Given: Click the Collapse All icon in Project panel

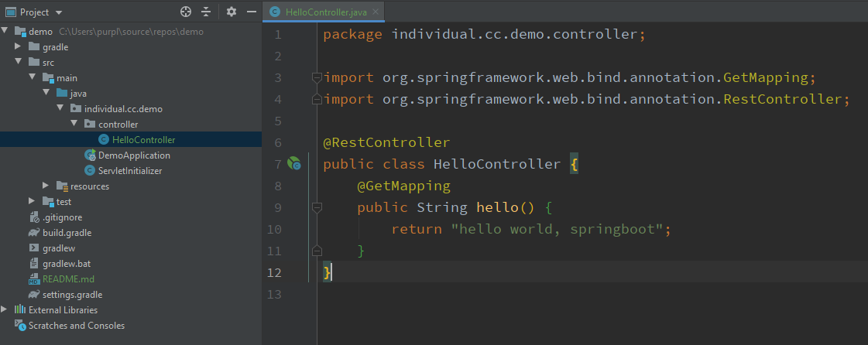Looking at the screenshot, I should click(206, 12).
